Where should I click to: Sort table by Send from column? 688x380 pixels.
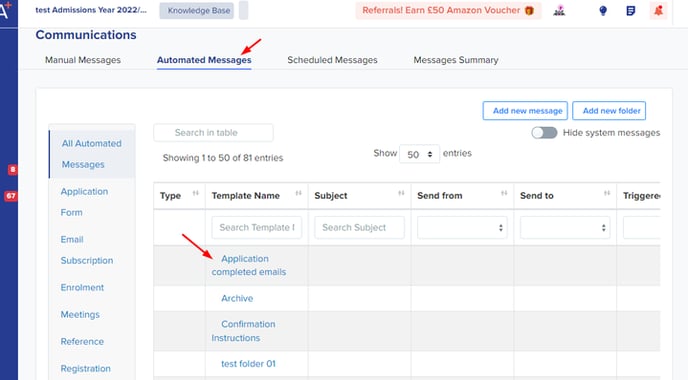(x=504, y=193)
